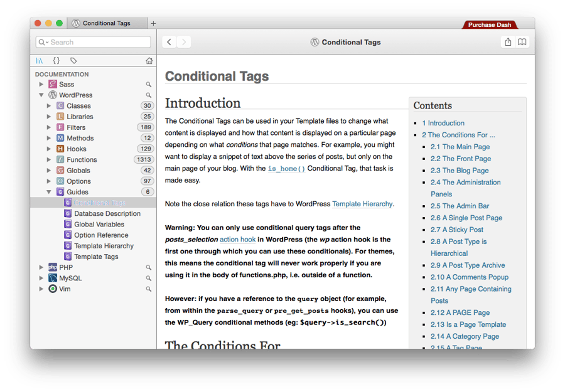Expand the PHP docset
Image resolution: width=565 pixels, height=392 pixels.
click(x=41, y=267)
